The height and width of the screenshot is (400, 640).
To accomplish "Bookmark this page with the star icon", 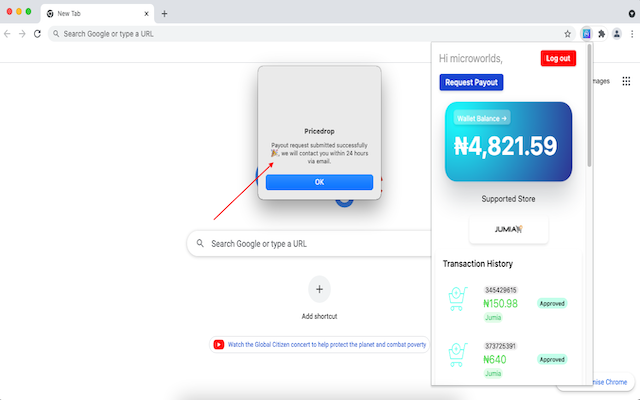I will pos(570,33).
